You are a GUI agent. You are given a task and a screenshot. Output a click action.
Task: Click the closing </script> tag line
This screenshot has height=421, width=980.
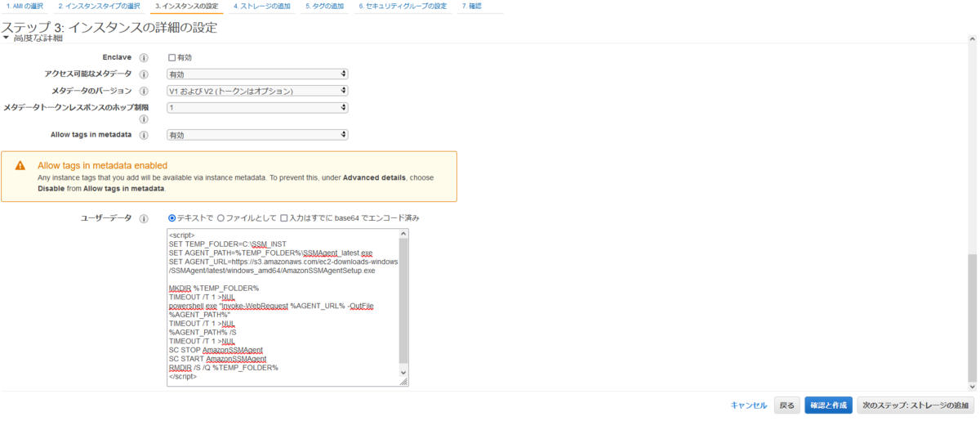[183, 376]
